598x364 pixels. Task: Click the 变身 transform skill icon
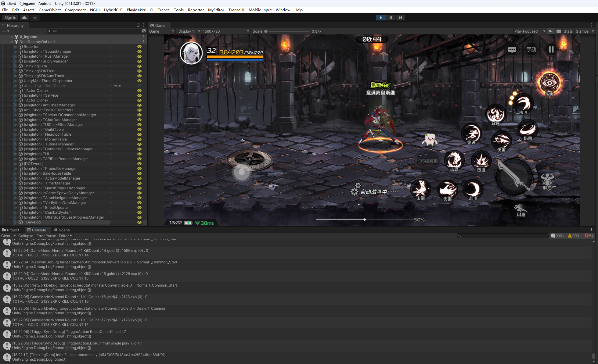tap(495, 114)
